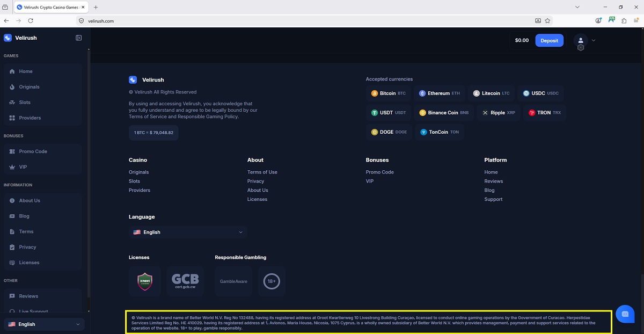Click the $0.00 balance display
Screen dimensions: 644x334
[x=522, y=40]
